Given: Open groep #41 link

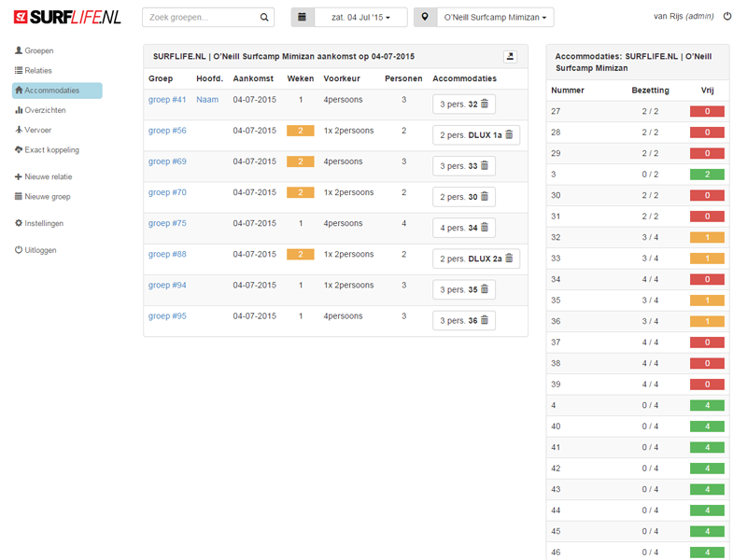Looking at the screenshot, I should 167,100.
